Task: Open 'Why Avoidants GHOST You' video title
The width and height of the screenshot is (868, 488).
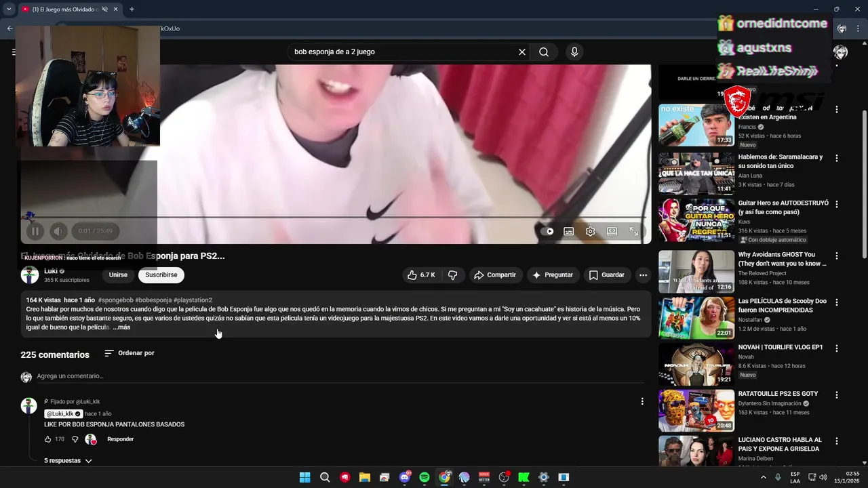Action: (783, 259)
